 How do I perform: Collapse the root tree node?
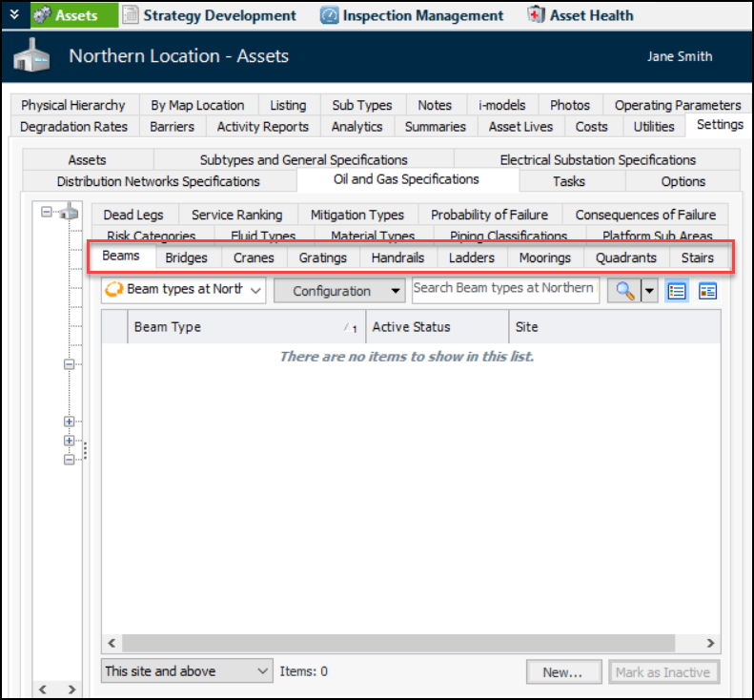46,212
